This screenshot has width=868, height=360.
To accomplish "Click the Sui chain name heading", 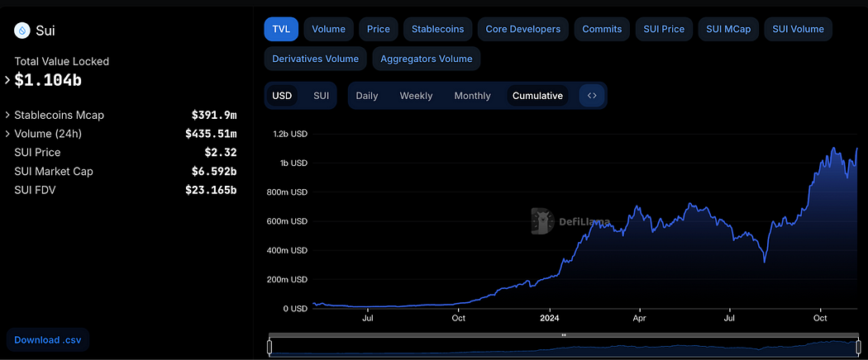I will tap(45, 31).
